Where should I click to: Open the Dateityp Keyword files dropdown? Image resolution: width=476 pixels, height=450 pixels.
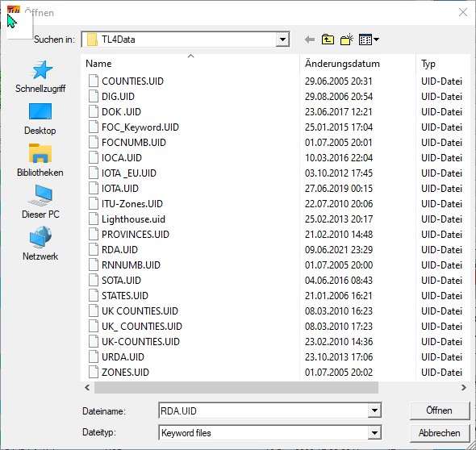pyautogui.click(x=374, y=433)
